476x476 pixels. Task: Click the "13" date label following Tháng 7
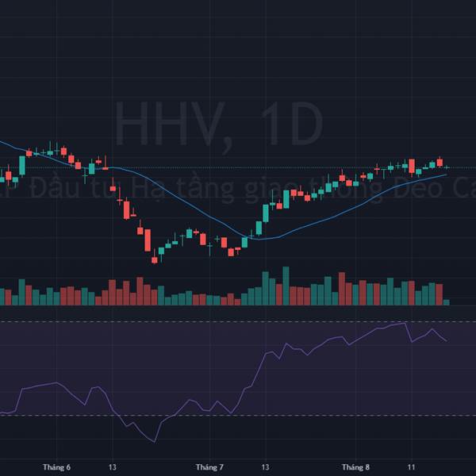tap(265, 467)
